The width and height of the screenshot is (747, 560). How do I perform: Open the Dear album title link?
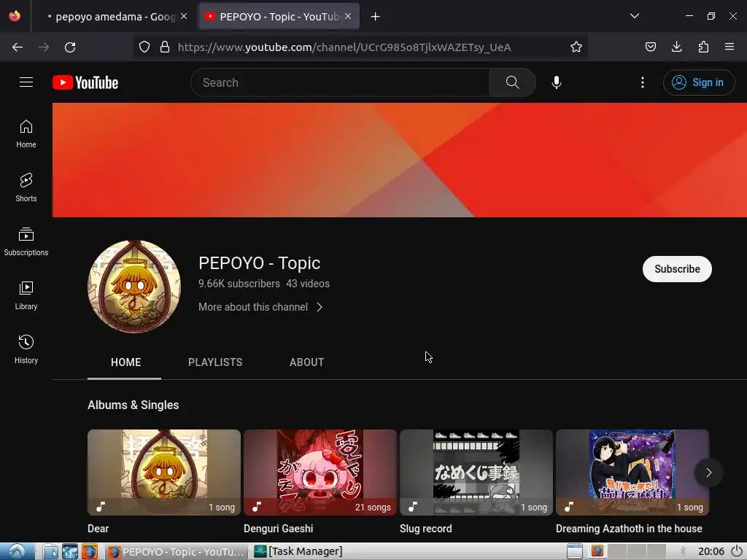(98, 529)
